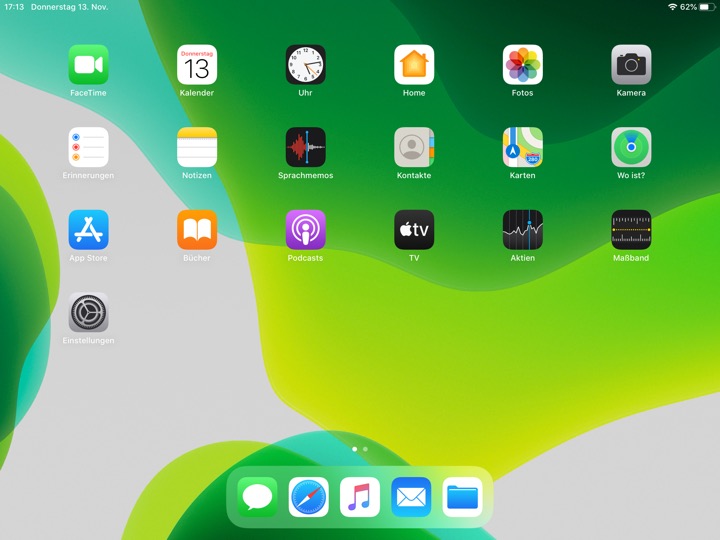
Task: Tap the date Donnerstag 13. Nov.
Action: 69,7
